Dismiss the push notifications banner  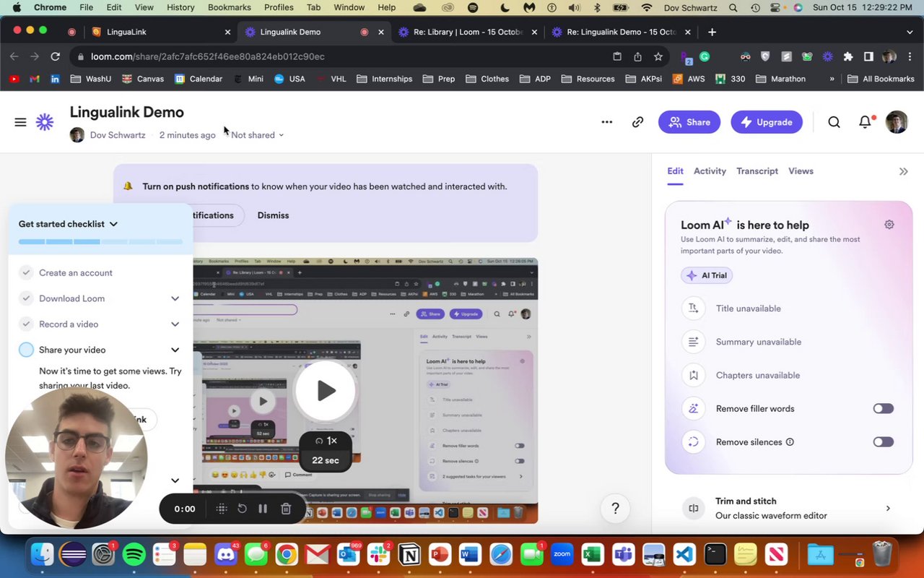point(273,215)
